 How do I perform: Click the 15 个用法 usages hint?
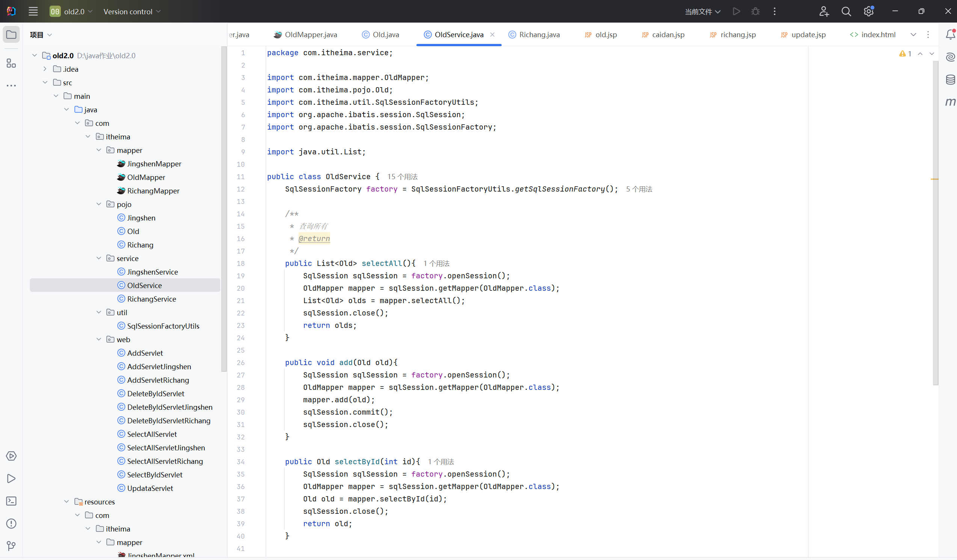click(402, 177)
